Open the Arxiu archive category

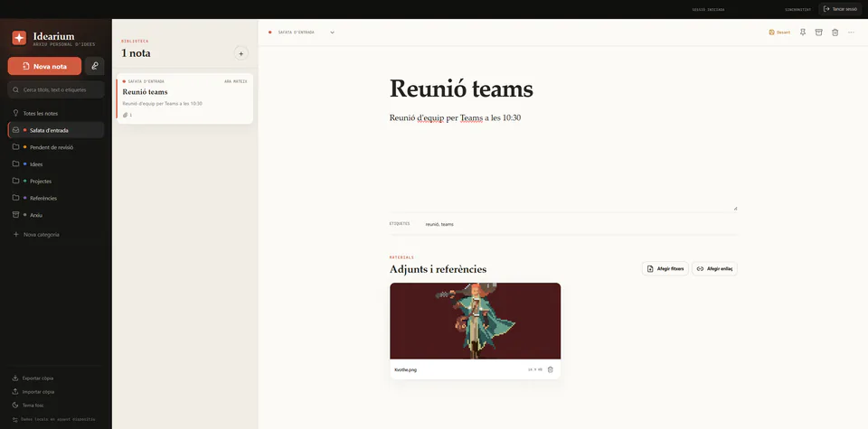click(56, 215)
